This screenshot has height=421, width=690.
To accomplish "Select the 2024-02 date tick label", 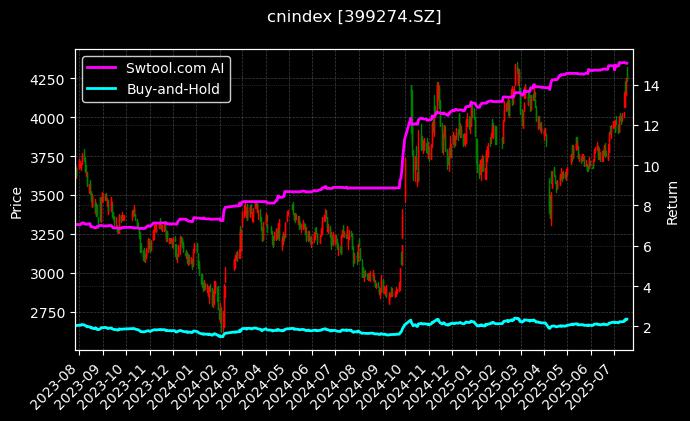I will point(203,378).
